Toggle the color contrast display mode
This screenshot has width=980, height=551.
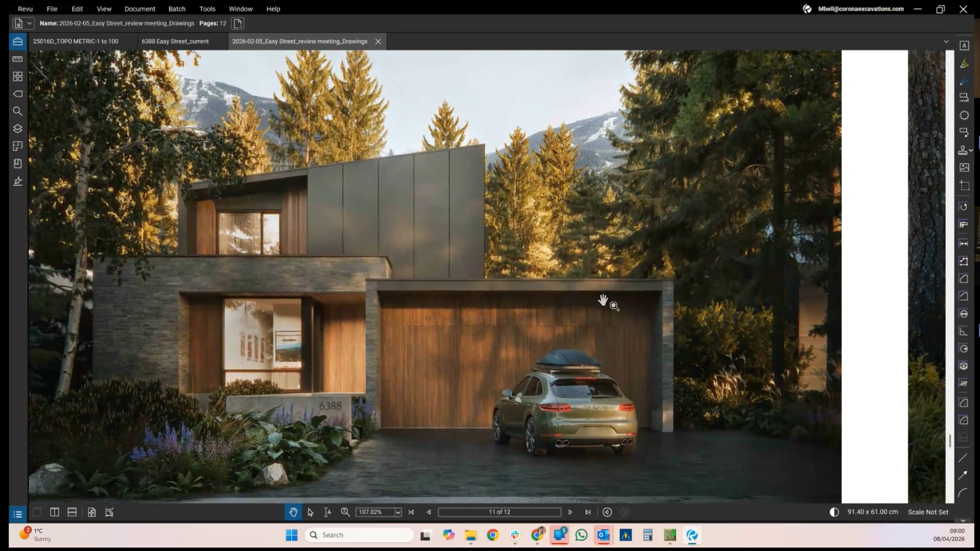click(x=834, y=512)
